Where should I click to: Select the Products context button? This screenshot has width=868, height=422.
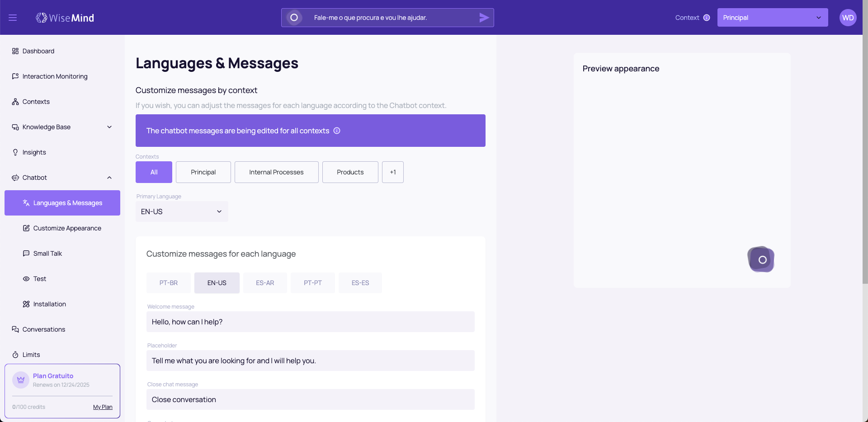click(x=350, y=172)
